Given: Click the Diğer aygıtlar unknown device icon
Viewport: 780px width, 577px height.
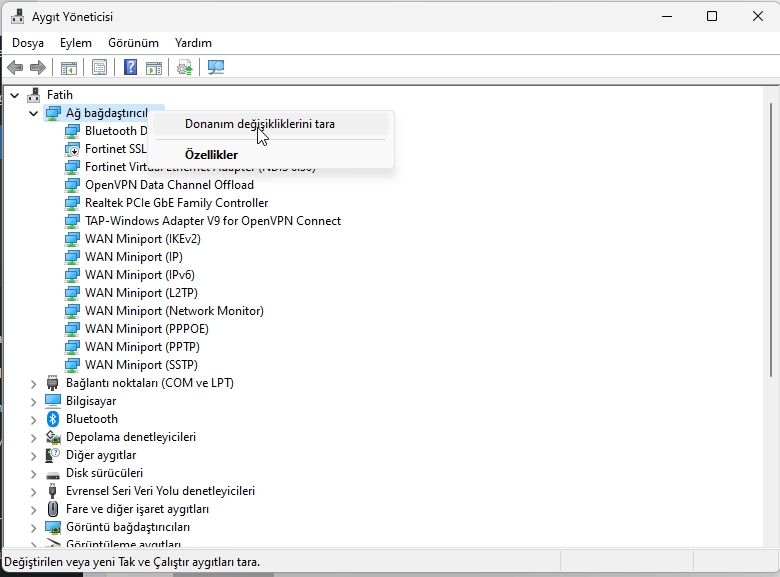Looking at the screenshot, I should pos(53,455).
